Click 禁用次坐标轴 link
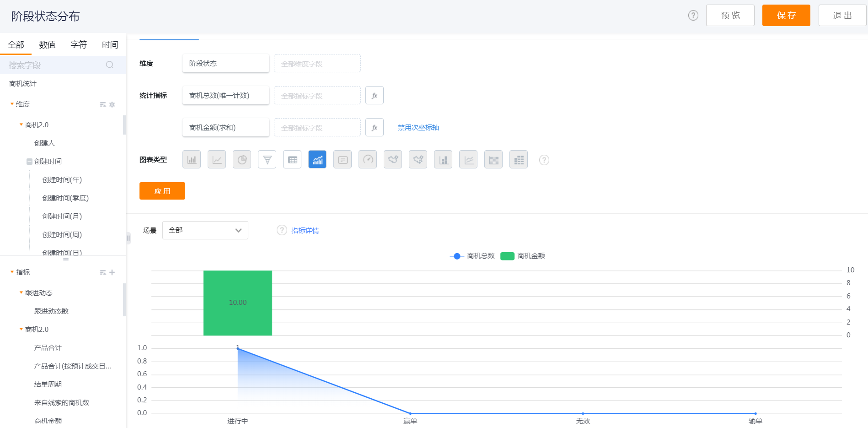868x428 pixels. pyautogui.click(x=418, y=128)
